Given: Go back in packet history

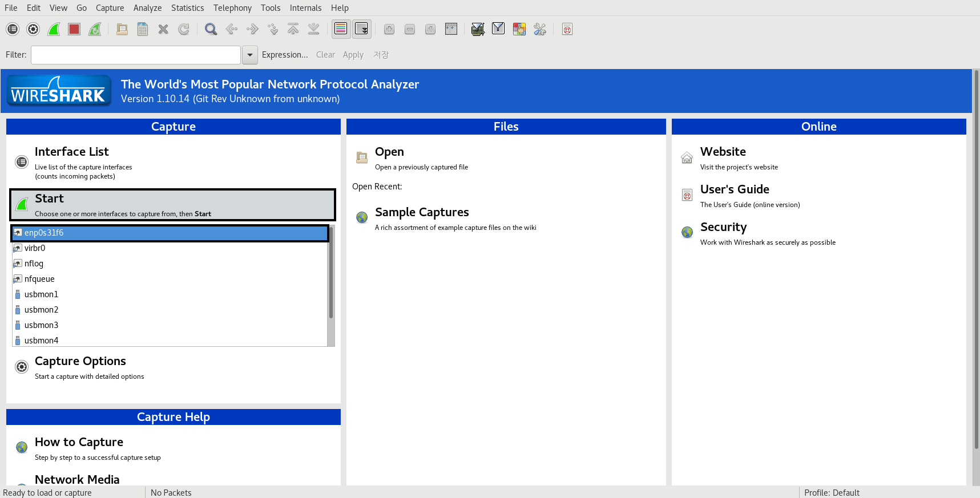Looking at the screenshot, I should (232, 29).
